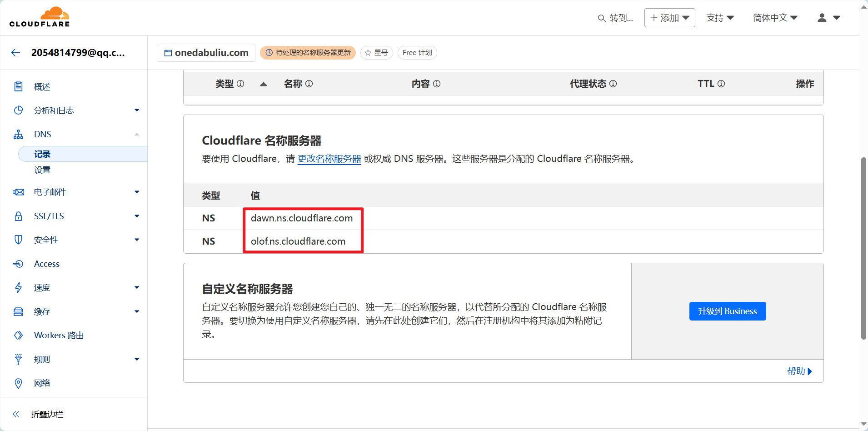Click the info icon beside 代理状态 header
868x431 pixels.
613,84
